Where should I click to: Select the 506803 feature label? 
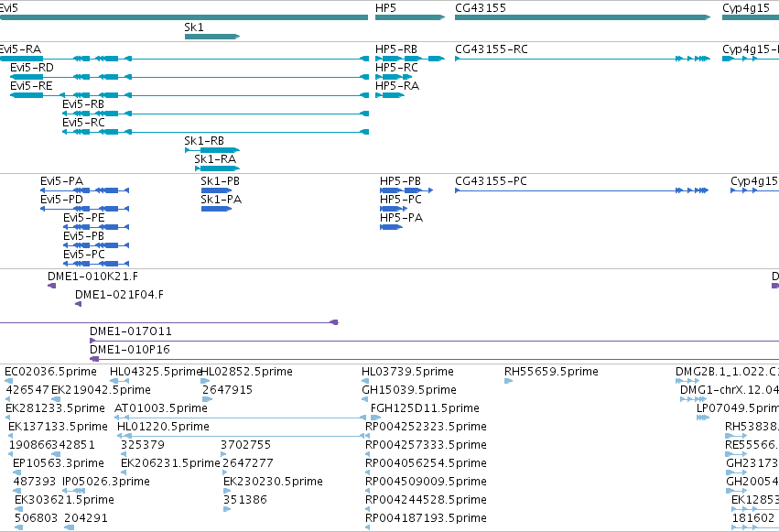[x=36, y=518]
